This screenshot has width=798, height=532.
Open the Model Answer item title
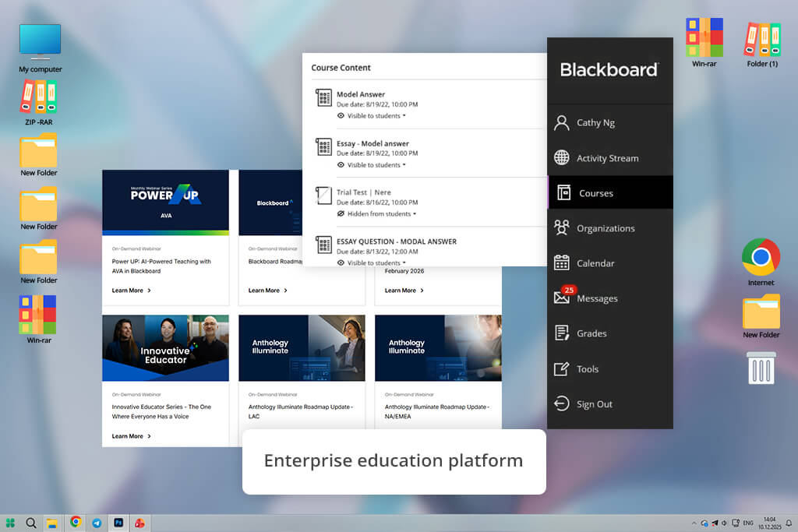(x=360, y=94)
